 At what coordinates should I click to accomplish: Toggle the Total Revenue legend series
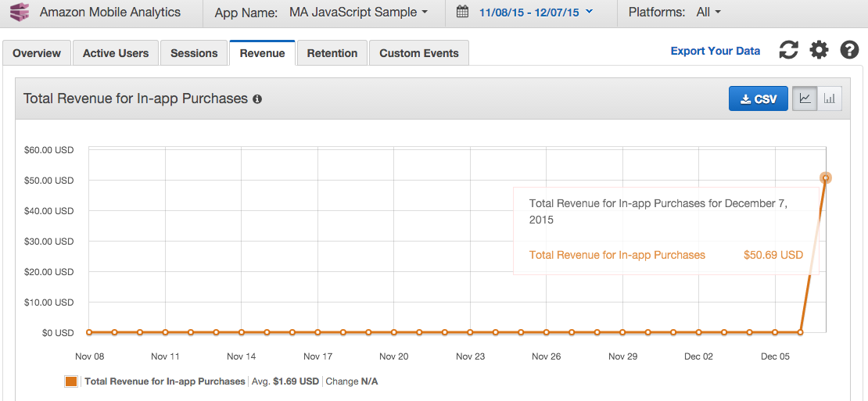(71, 381)
